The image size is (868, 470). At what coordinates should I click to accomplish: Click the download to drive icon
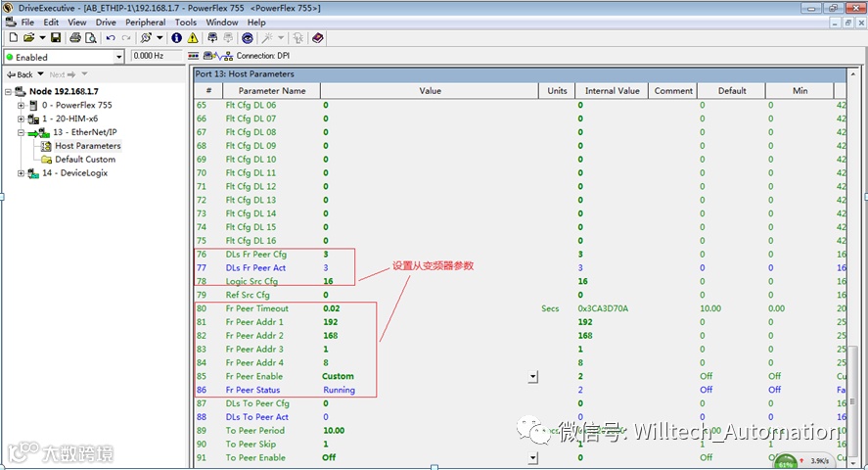tap(212, 37)
